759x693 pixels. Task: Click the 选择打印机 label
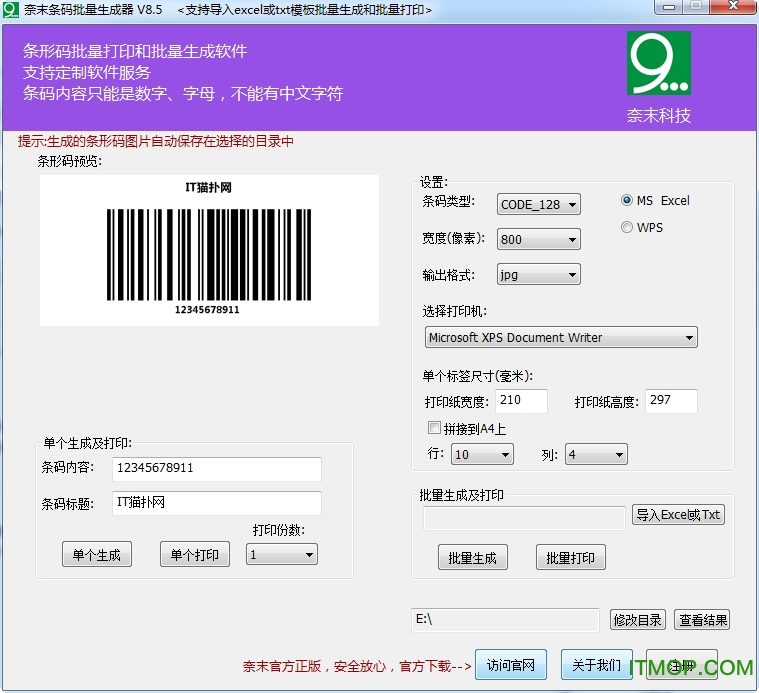click(x=455, y=311)
